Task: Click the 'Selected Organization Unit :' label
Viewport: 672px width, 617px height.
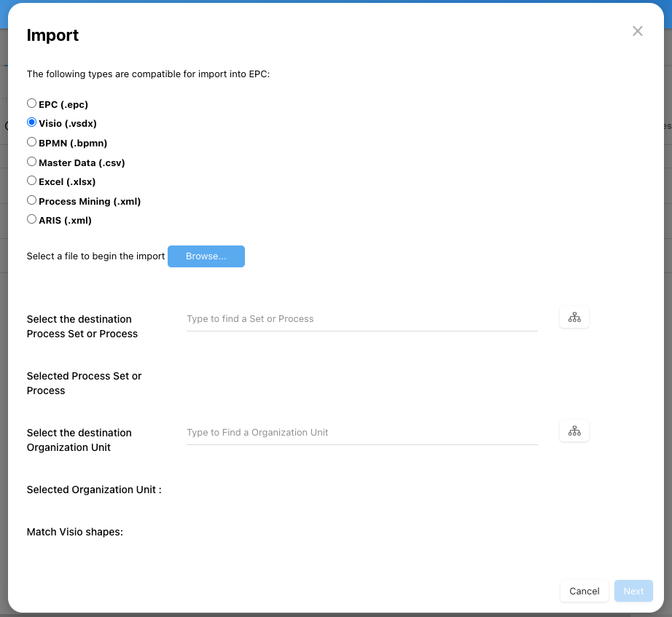Action: point(94,490)
